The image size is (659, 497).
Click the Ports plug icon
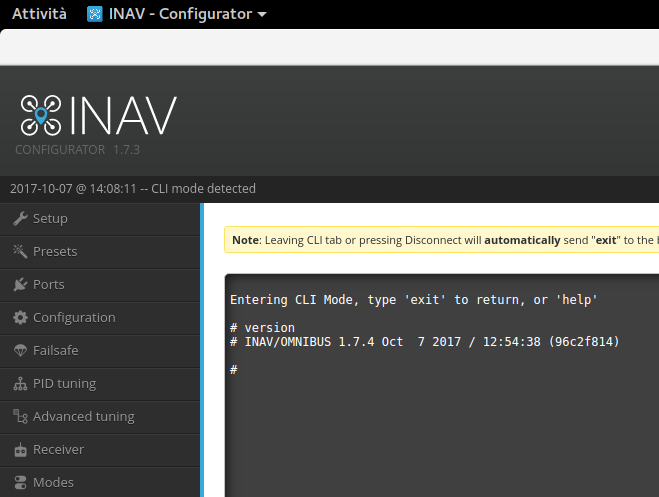20,284
